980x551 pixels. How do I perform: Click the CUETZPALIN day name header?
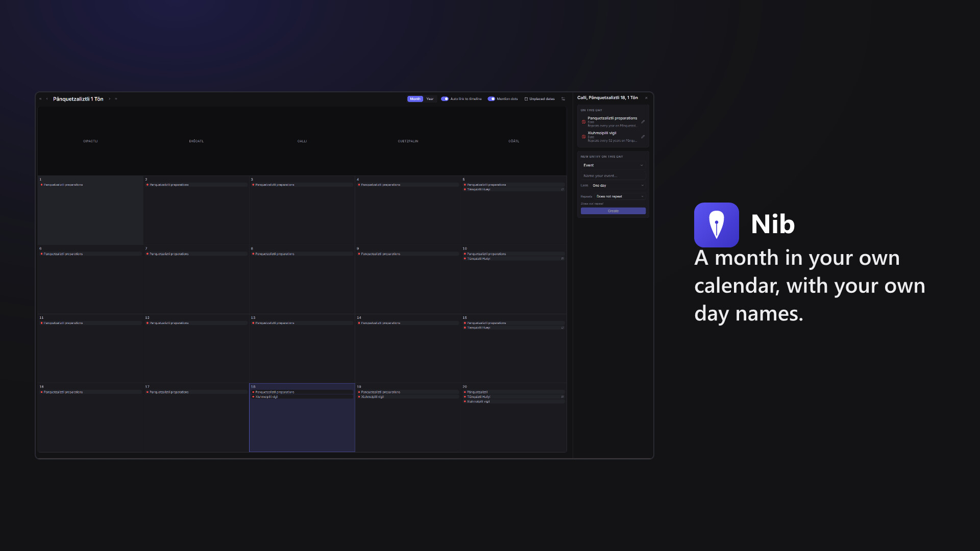tap(408, 141)
